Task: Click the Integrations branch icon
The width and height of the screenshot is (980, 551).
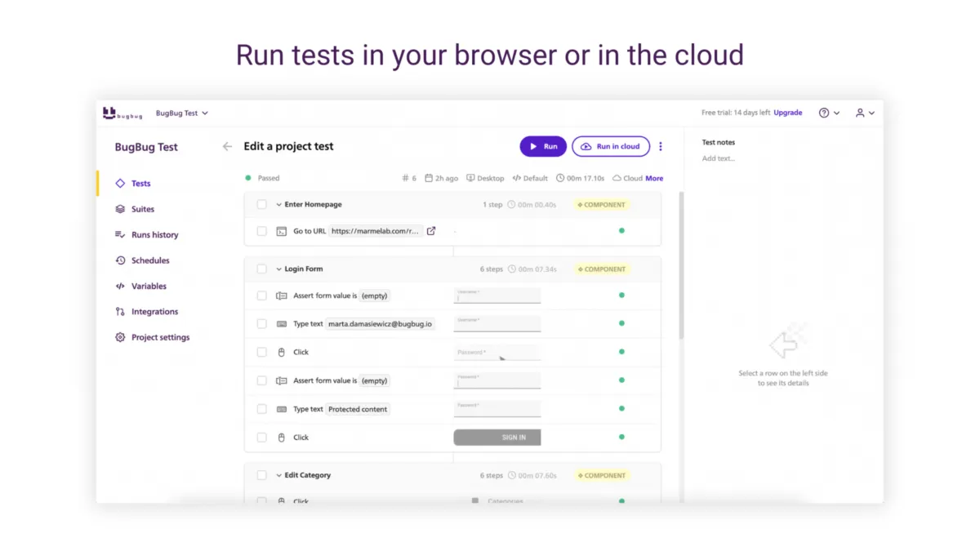Action: 120,312
